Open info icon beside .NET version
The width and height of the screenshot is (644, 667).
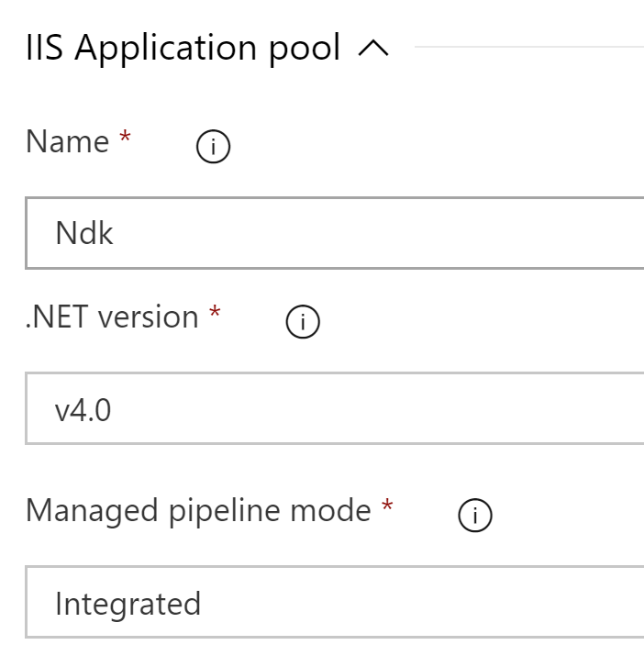(x=303, y=322)
